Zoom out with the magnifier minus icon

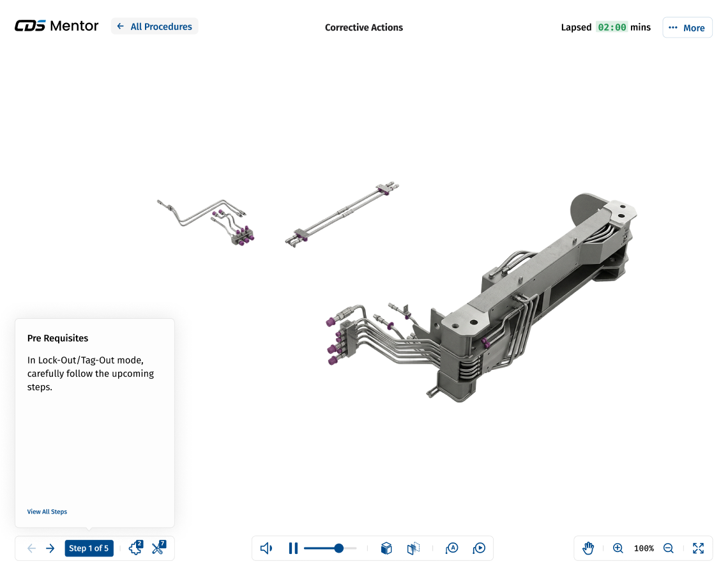tap(669, 548)
